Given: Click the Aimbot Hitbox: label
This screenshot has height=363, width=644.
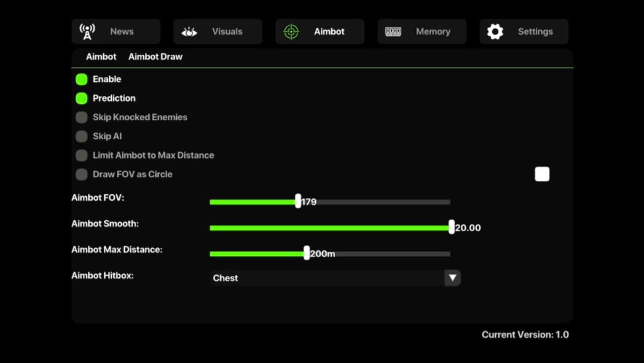Looking at the screenshot, I should (103, 276).
